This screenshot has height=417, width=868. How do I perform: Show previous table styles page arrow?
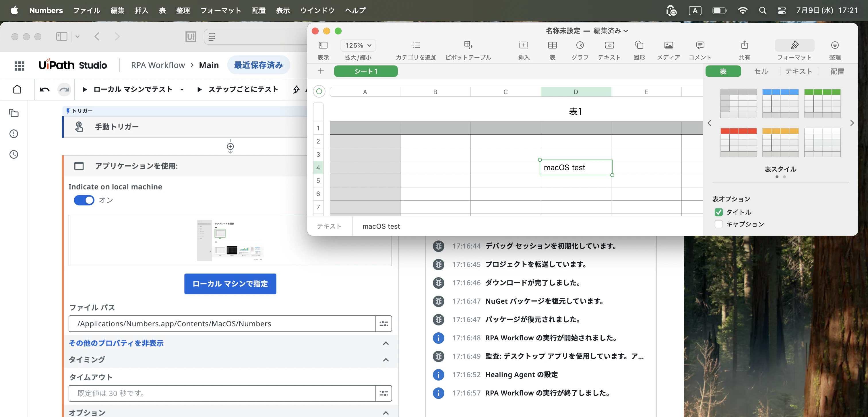pyautogui.click(x=709, y=123)
